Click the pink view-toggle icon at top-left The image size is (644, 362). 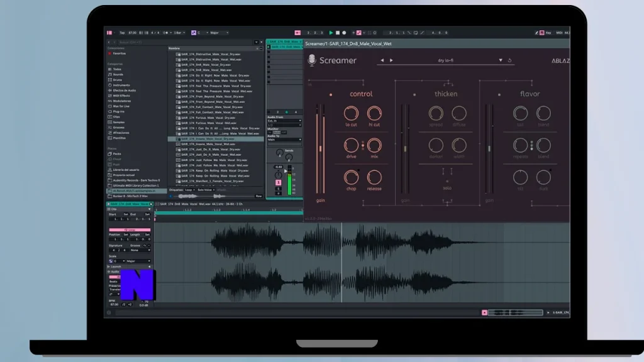pos(109,33)
